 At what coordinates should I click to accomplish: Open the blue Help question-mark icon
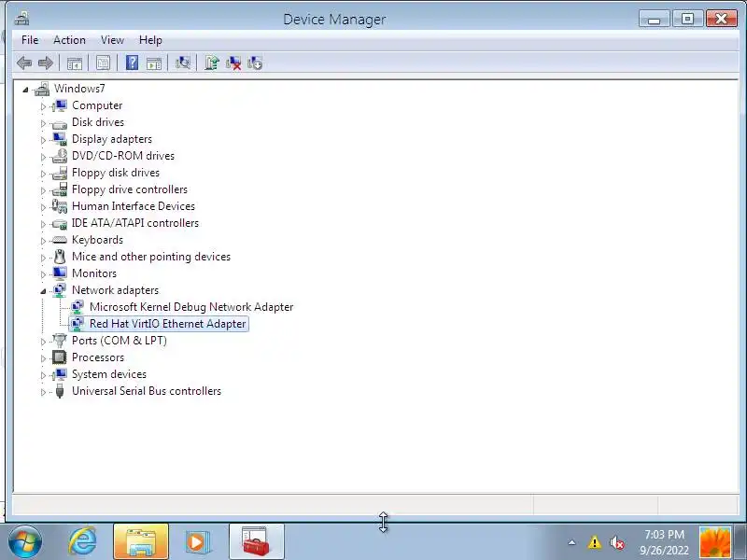tap(132, 63)
